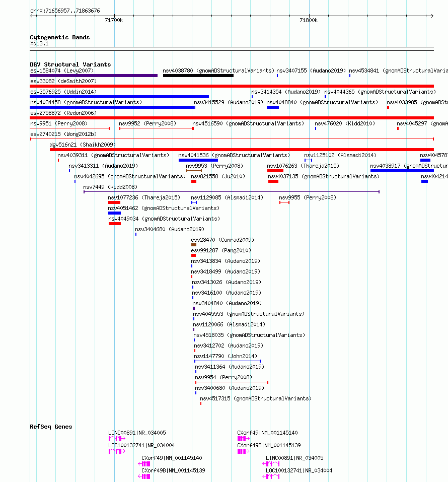Select nsv3404840 (Audano2019) label
Image resolution: width=448 pixels, height=482 pixels.
coord(227,303)
